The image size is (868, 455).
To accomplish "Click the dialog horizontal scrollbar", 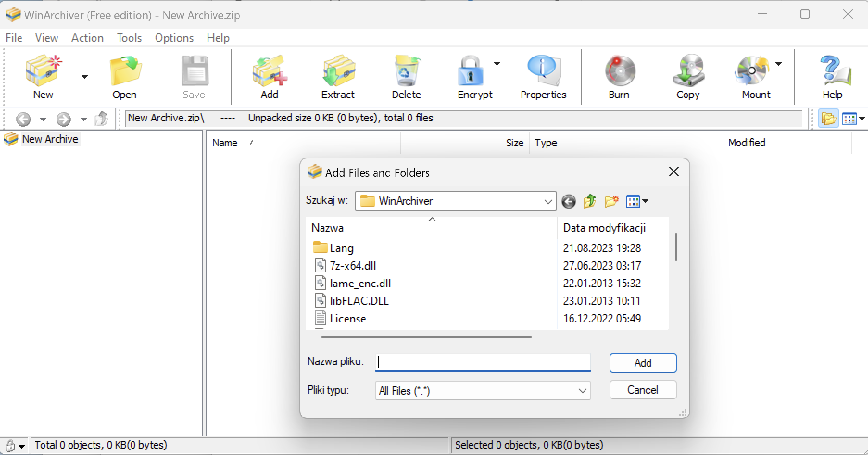I will pos(426,337).
